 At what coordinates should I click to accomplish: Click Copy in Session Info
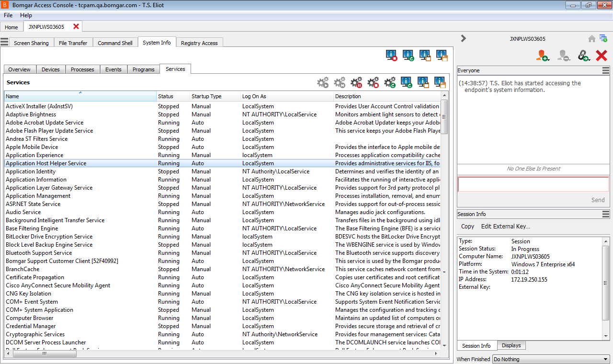468,226
